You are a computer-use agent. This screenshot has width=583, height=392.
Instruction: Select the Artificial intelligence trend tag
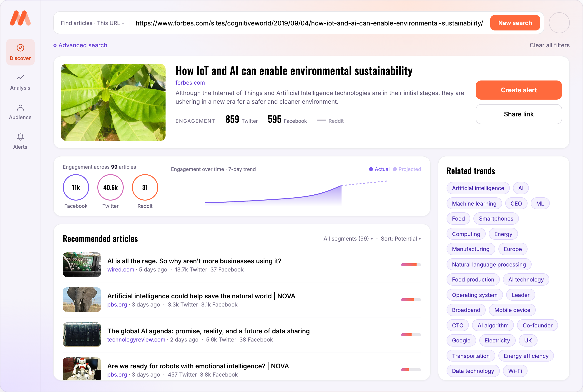[478, 188]
